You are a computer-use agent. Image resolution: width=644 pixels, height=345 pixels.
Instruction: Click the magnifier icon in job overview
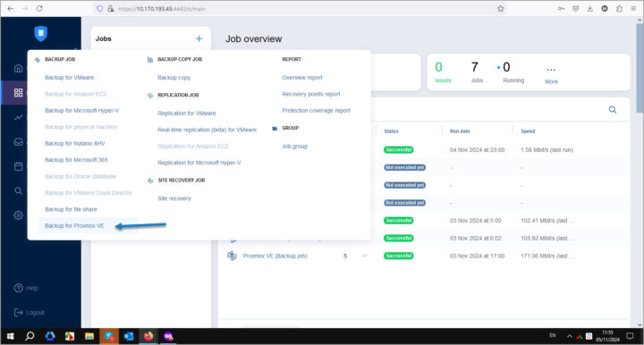click(613, 110)
